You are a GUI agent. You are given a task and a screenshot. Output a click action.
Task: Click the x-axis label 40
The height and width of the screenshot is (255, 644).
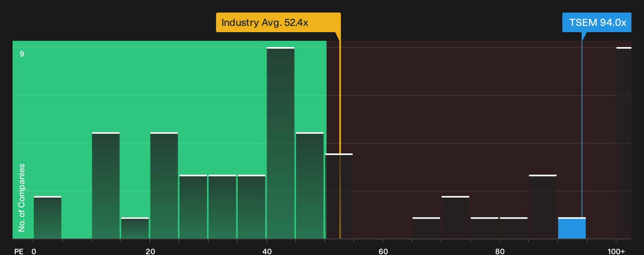(x=267, y=251)
